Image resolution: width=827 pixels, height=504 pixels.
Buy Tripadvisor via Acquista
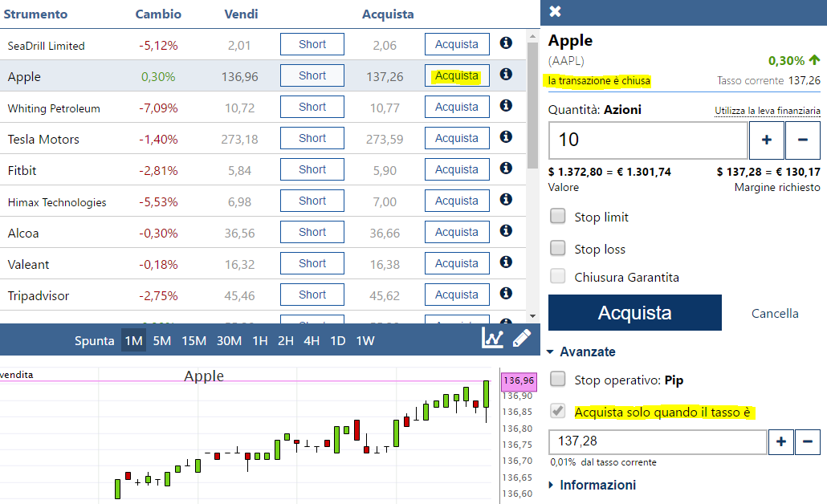click(x=457, y=295)
